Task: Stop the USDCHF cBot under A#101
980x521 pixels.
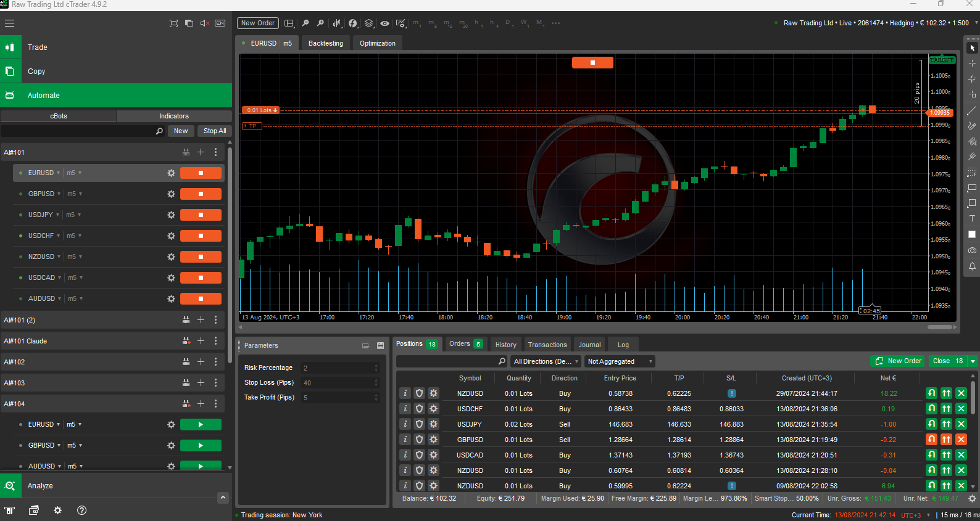Action: click(201, 236)
